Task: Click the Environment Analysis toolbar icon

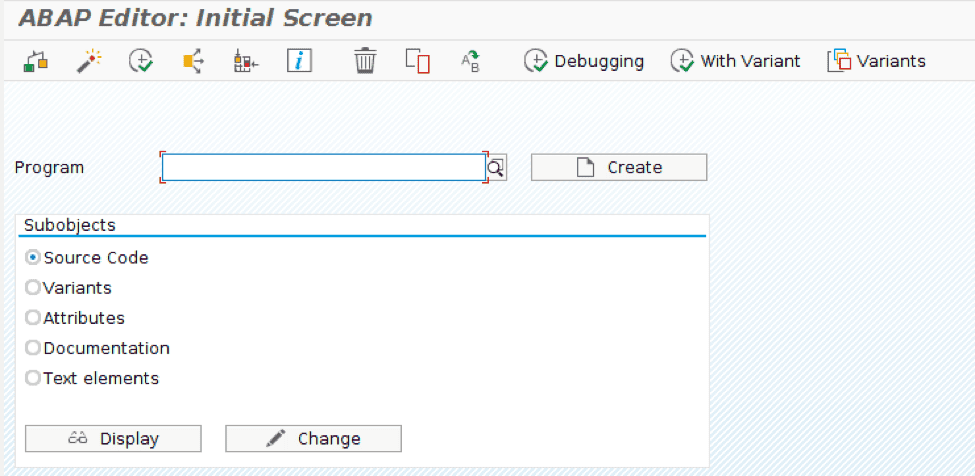Action: (246, 61)
